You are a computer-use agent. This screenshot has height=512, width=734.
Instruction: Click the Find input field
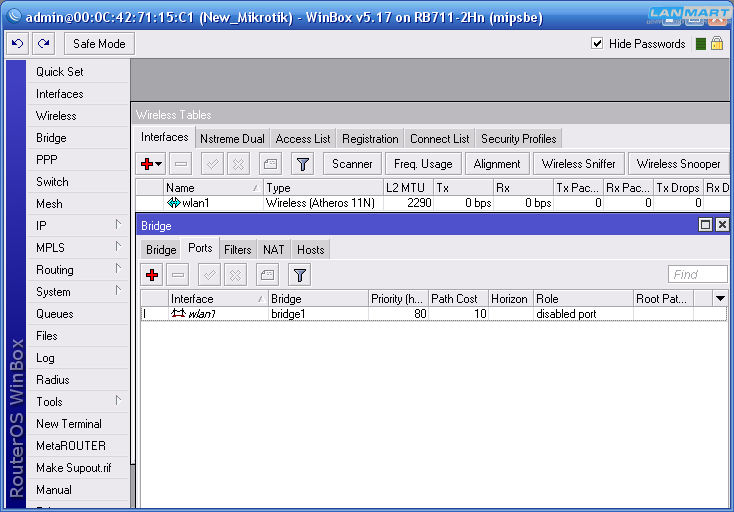697,275
